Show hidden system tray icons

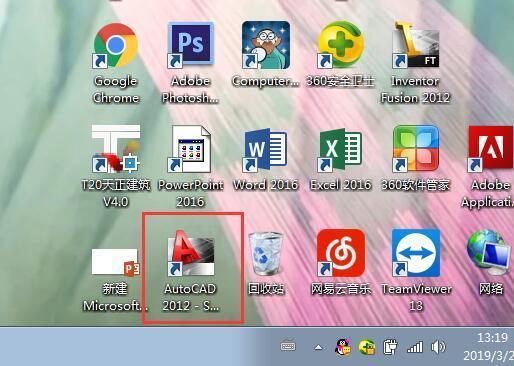318,348
